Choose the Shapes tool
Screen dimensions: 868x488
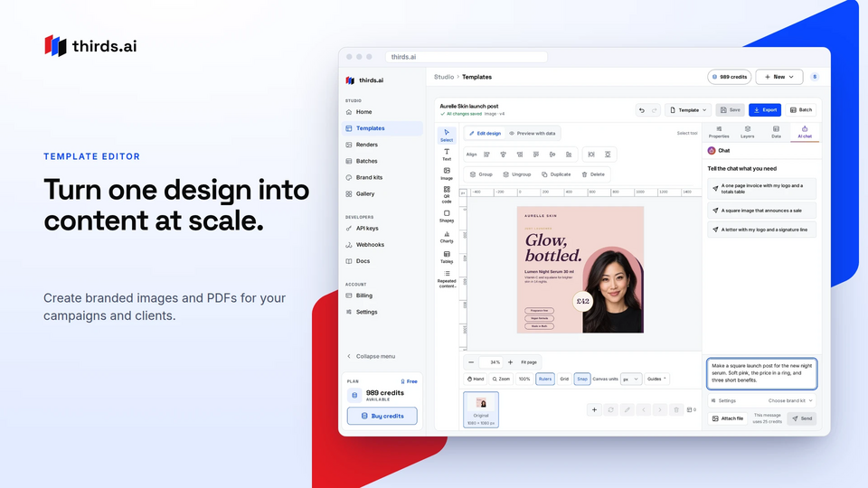point(447,216)
